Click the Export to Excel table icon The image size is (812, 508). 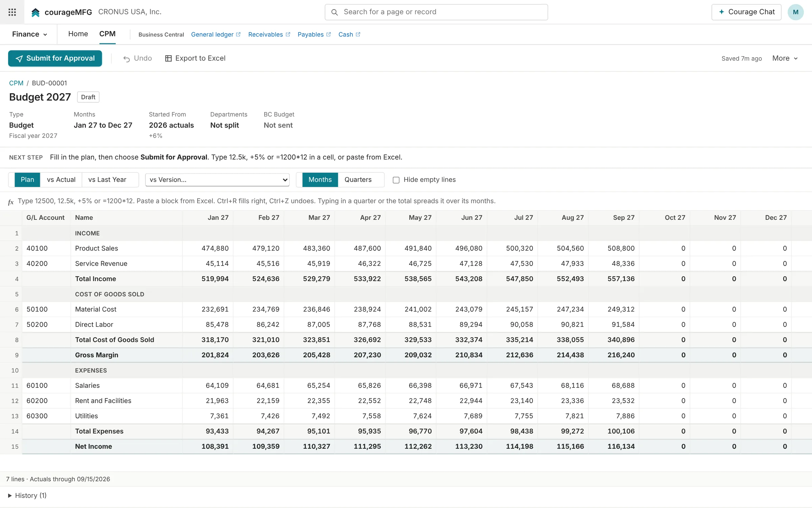tap(168, 59)
